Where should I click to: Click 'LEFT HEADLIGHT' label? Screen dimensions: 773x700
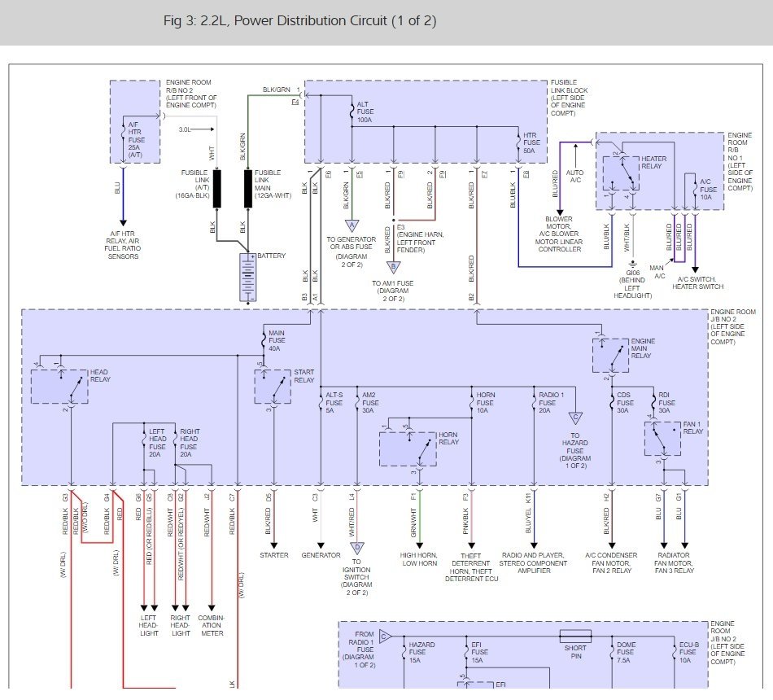[x=148, y=625]
